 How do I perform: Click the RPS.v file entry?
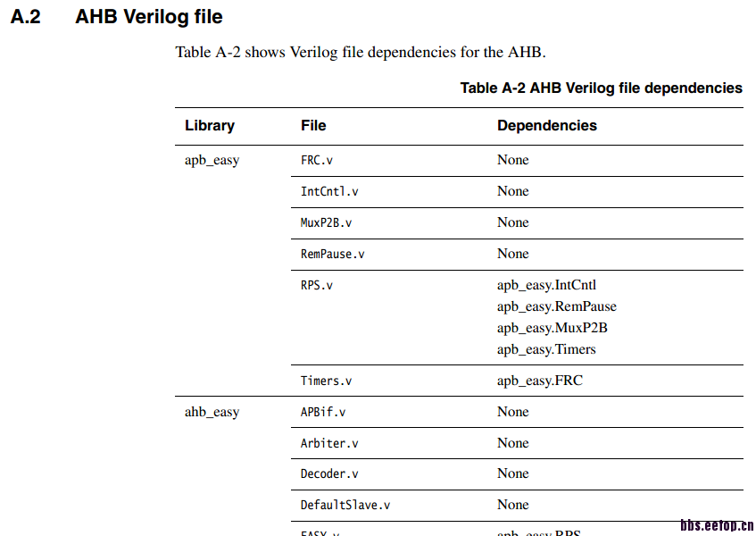317,286
